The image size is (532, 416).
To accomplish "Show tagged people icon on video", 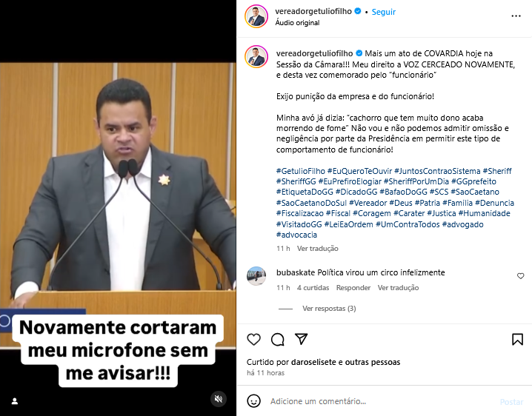I will pos(15,401).
